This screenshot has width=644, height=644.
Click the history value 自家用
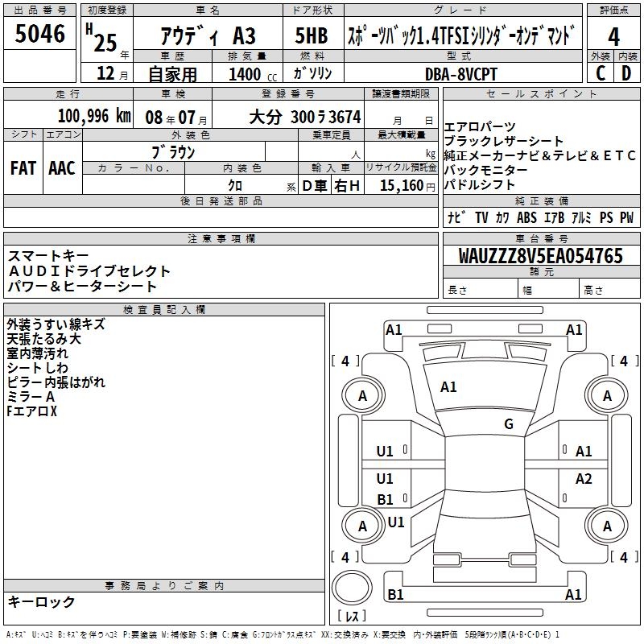(172, 74)
